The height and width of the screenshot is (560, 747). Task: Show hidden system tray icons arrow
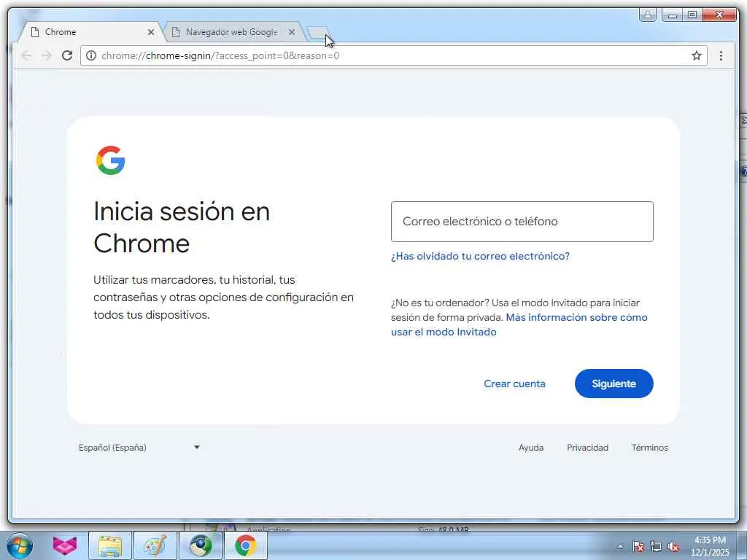620,546
